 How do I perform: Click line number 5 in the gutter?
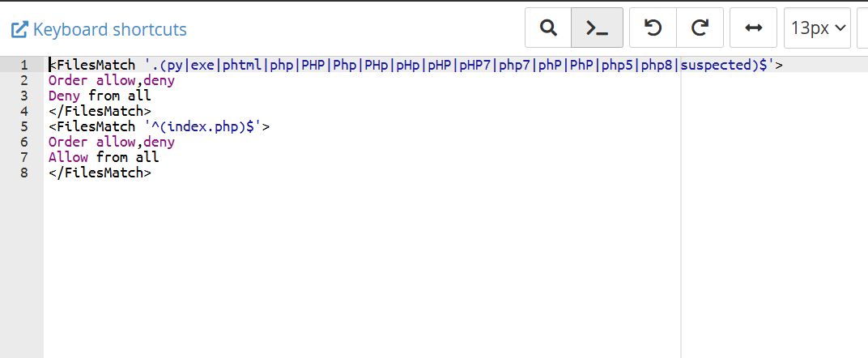click(24, 126)
